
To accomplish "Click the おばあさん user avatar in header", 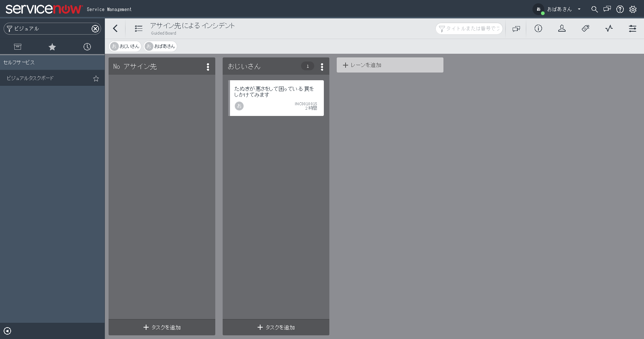I will click(x=538, y=9).
